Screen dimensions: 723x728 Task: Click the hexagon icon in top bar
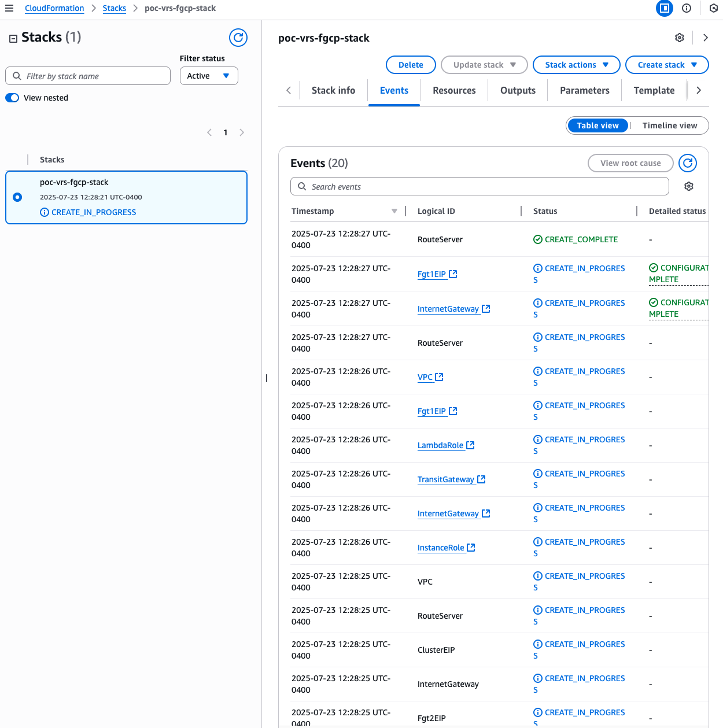point(714,8)
